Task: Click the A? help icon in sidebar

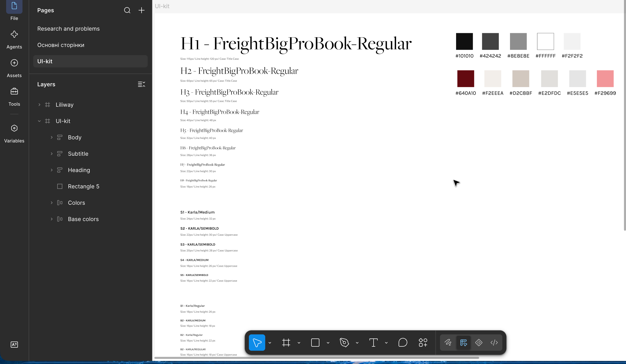Action: click(14, 345)
